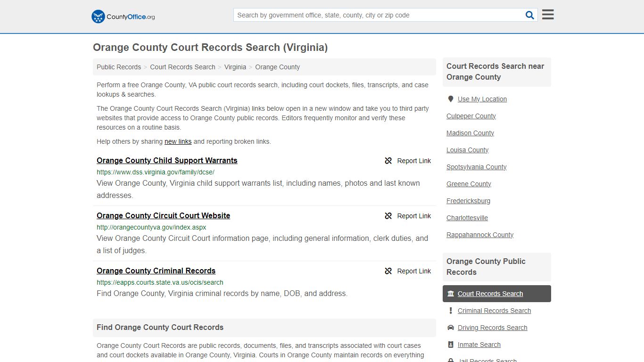Select Driving Records Search sidebar item

click(x=492, y=328)
